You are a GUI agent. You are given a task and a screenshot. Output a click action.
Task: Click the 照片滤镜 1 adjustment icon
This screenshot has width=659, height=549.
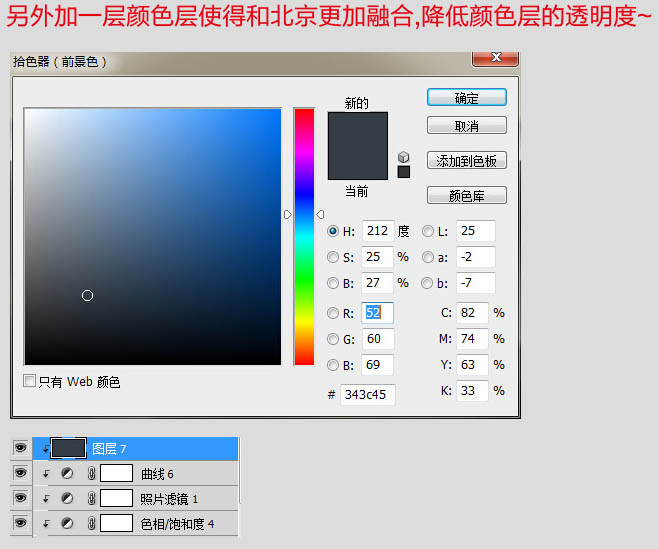[x=67, y=499]
